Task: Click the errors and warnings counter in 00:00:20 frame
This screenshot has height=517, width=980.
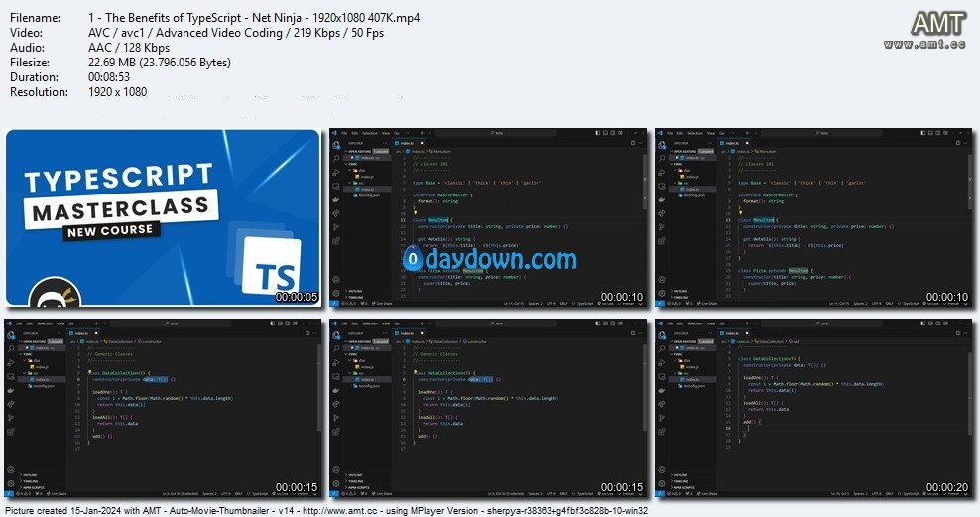Action: click(674, 494)
